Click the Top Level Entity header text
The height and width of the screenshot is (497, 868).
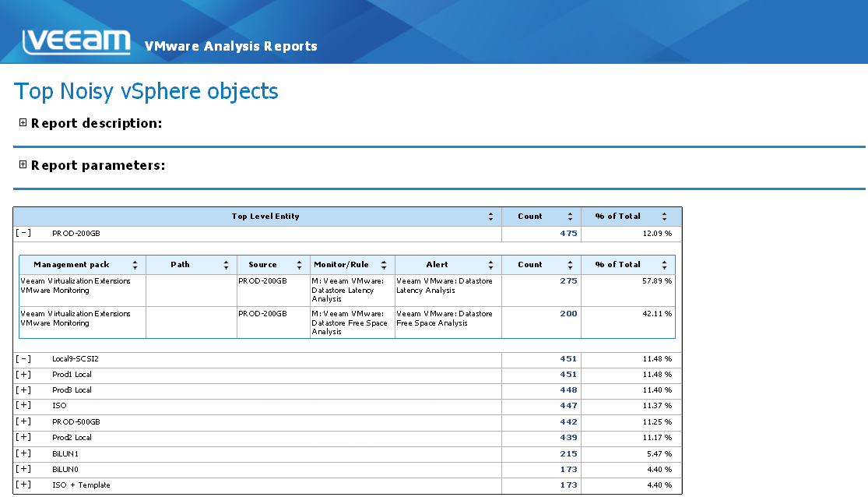[x=265, y=217]
